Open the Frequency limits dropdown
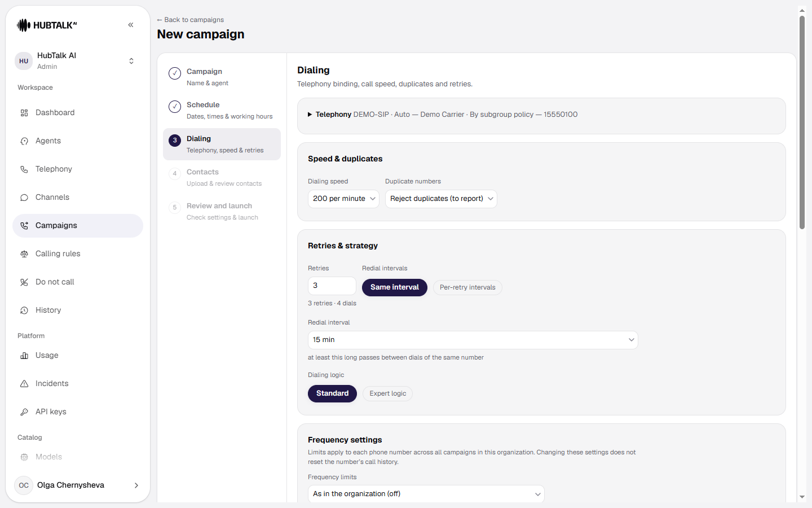The height and width of the screenshot is (508, 812). pos(426,494)
